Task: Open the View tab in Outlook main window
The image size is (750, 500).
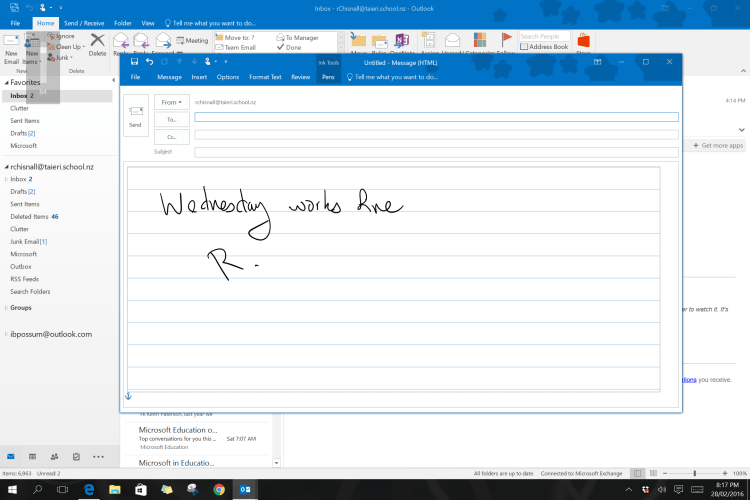Action: click(148, 23)
